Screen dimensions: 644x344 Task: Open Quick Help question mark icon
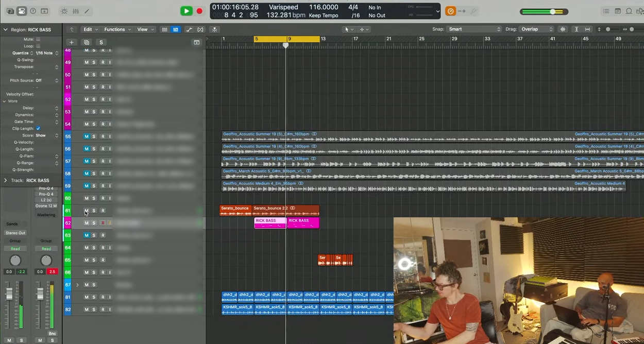click(33, 11)
